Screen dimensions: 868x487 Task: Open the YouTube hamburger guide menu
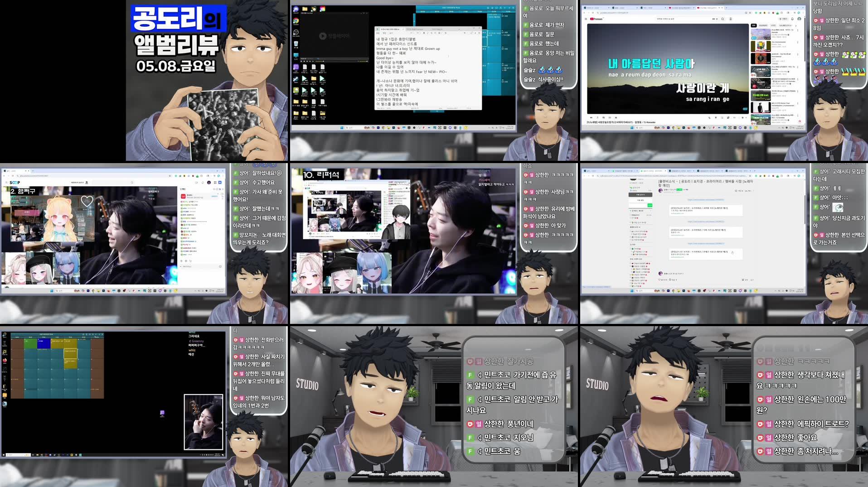click(586, 19)
